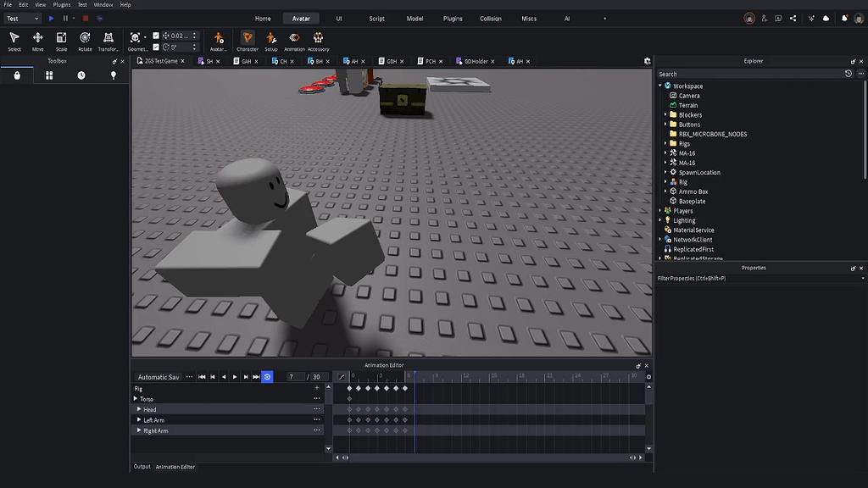Click the Automatic Sav animation name button
Image resolution: width=868 pixels, height=488 pixels.
pos(159,377)
